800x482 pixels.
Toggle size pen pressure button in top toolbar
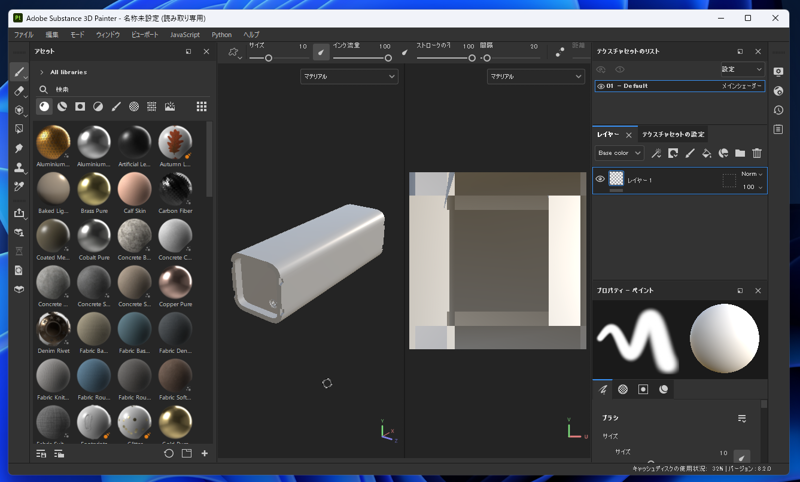click(321, 52)
